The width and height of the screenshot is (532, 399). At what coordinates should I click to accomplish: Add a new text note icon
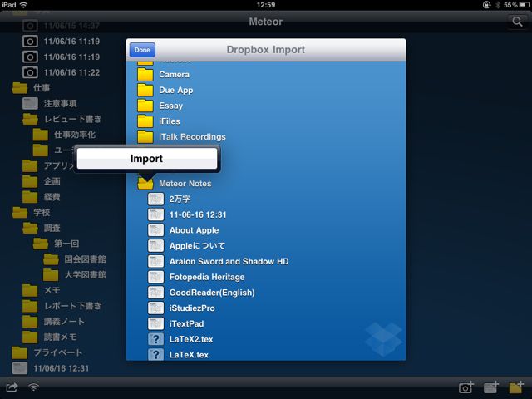(x=491, y=387)
